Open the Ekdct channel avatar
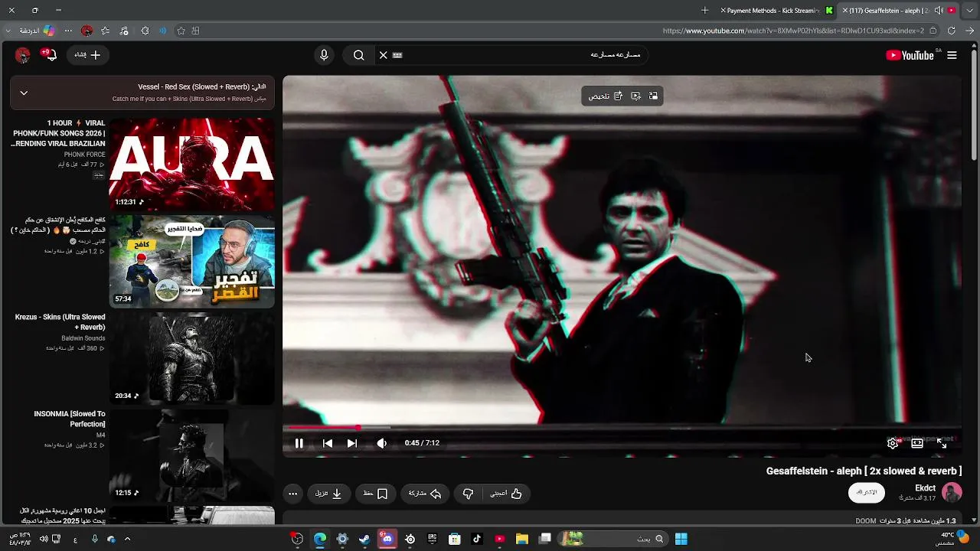The width and height of the screenshot is (980, 551). point(952,492)
